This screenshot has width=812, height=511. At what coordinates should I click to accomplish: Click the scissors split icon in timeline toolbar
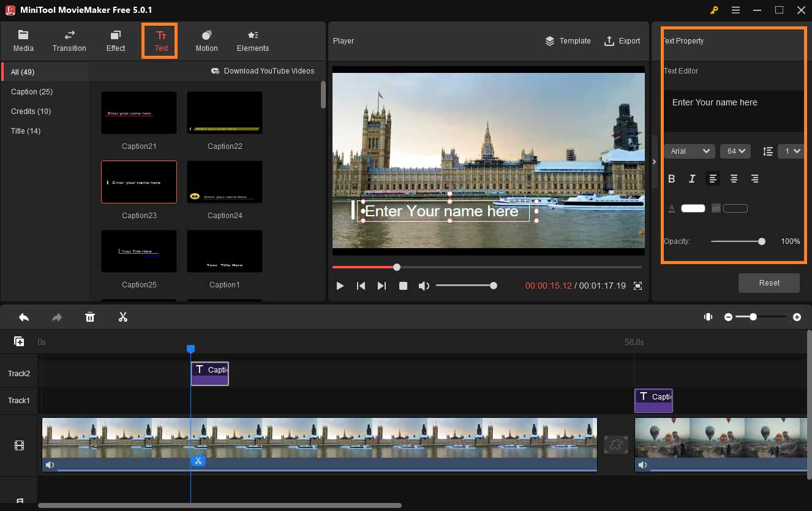pos(123,317)
